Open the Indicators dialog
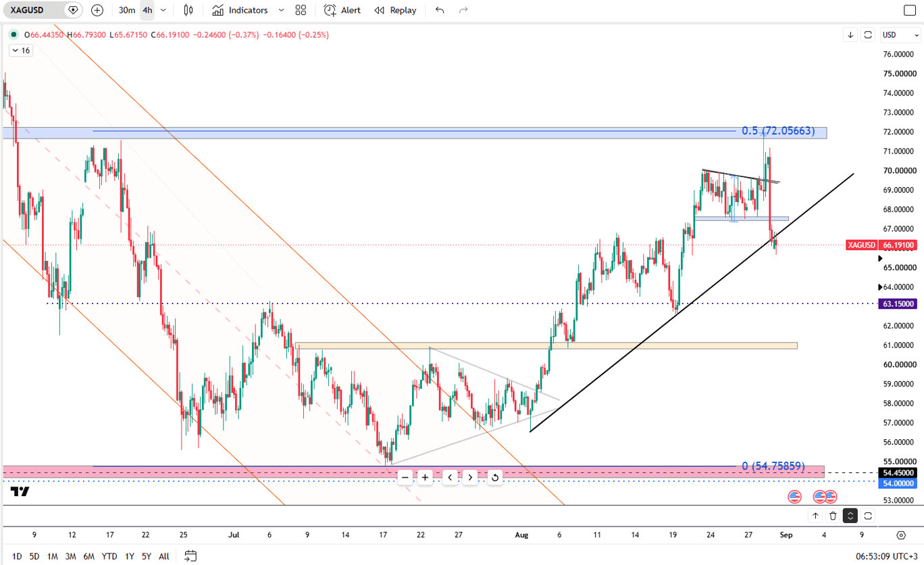 click(240, 10)
